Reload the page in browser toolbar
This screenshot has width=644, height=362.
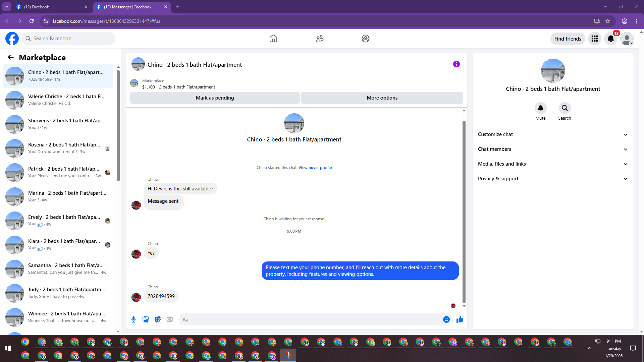click(32, 21)
